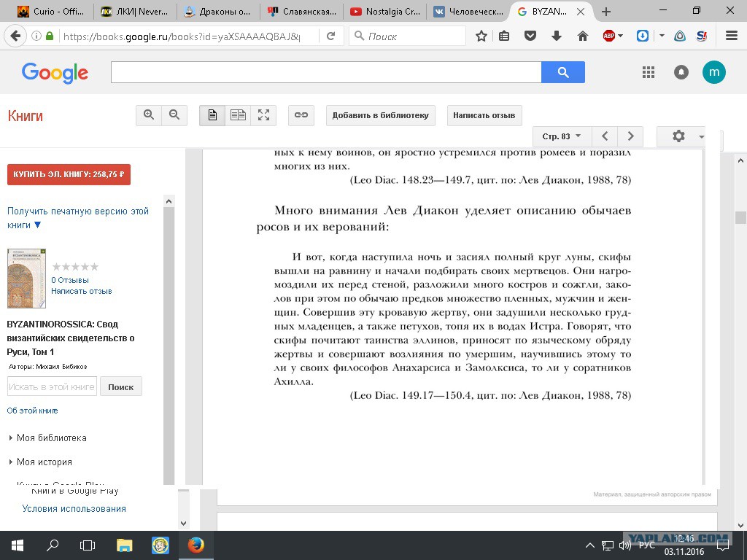
Task: Reload the page with the refresh icon
Action: pyautogui.click(x=331, y=36)
